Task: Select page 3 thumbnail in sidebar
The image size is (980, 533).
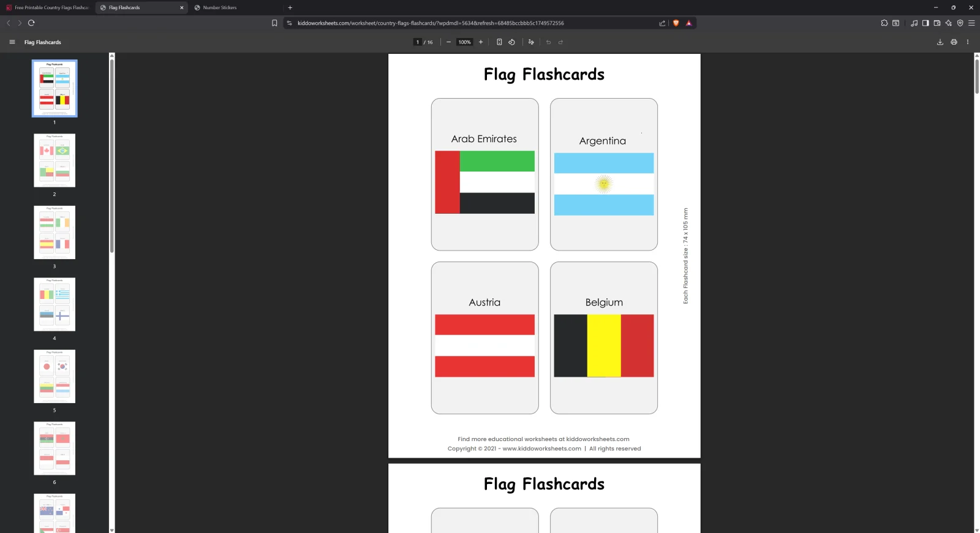Action: pyautogui.click(x=55, y=232)
